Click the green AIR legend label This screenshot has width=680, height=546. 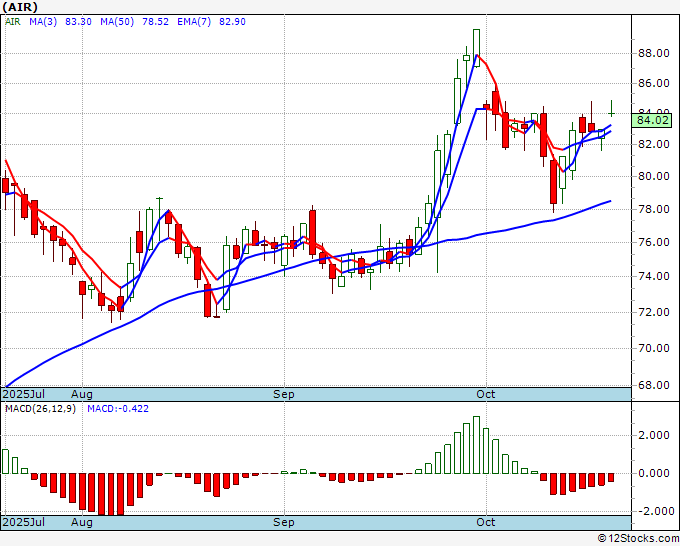(13, 22)
